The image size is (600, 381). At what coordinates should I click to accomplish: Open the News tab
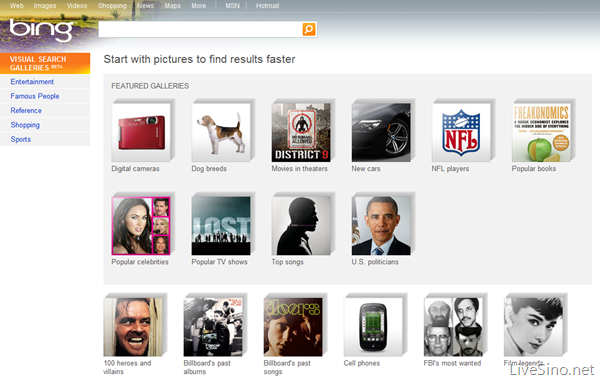point(145,6)
